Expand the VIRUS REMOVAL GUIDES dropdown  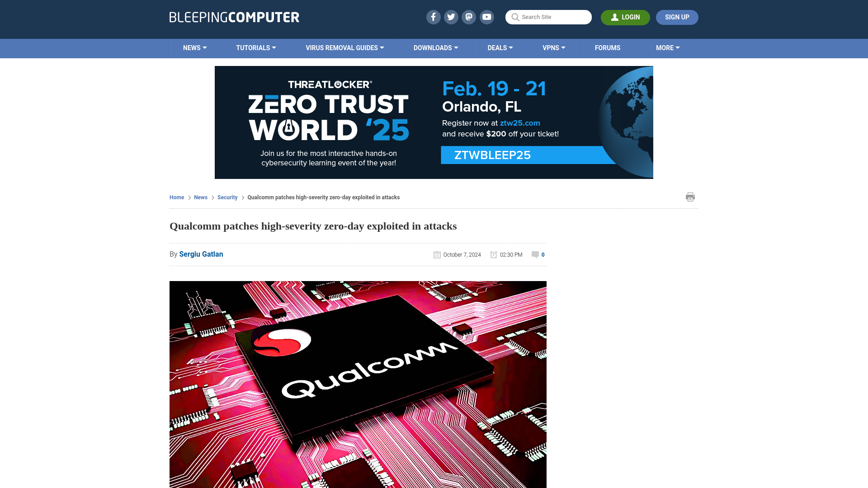344,47
